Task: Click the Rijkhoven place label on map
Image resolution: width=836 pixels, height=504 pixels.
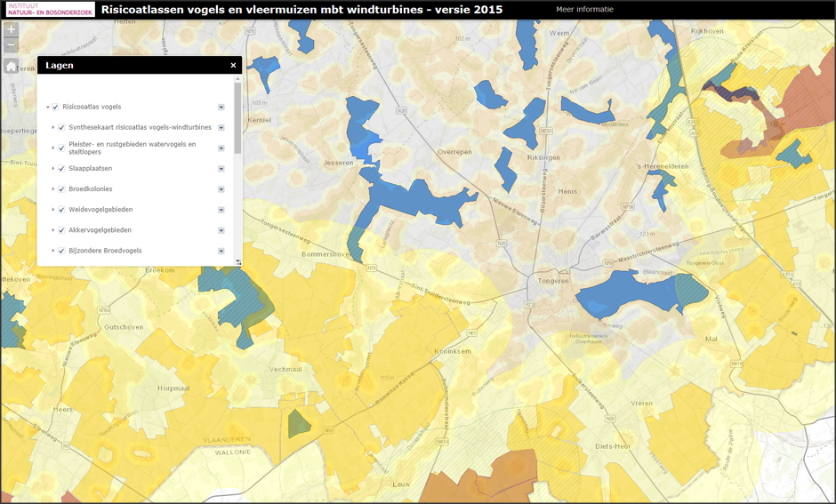Action: point(707,31)
